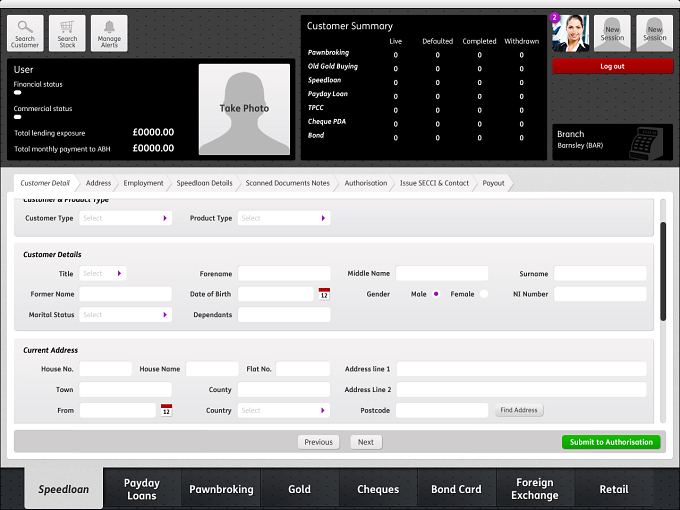Open the Title select dropdown

(103, 273)
